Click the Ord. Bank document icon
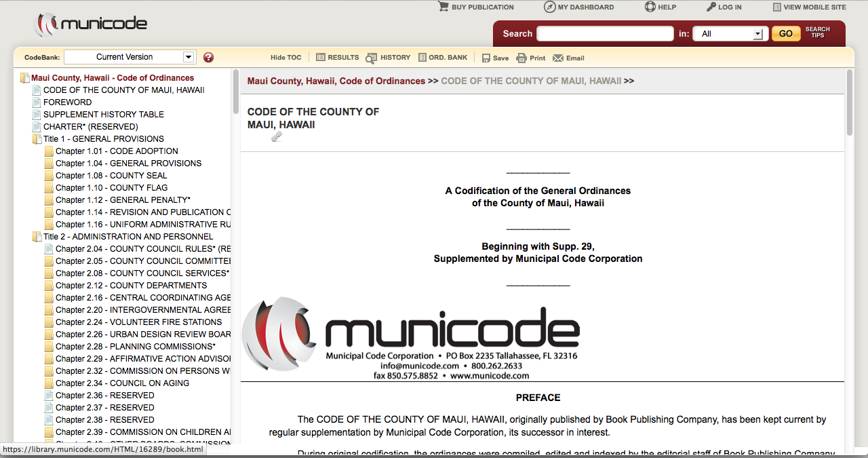The width and height of the screenshot is (868, 458). pyautogui.click(x=422, y=58)
